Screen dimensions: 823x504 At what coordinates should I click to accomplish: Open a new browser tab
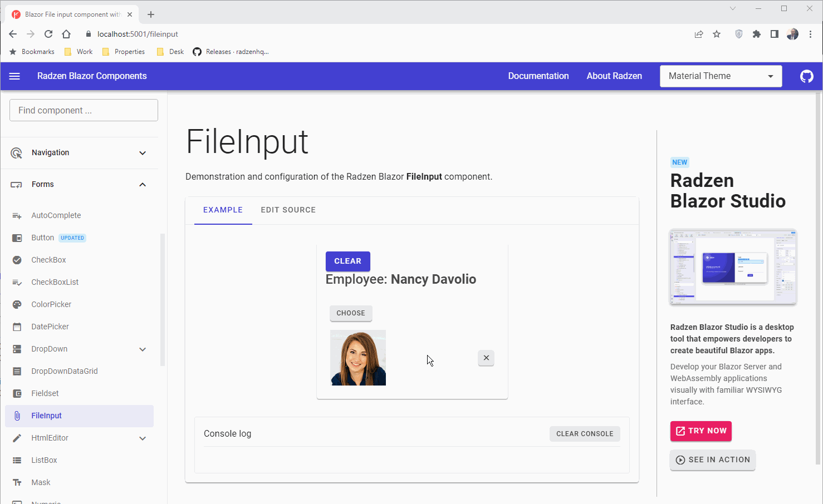pos(151,14)
